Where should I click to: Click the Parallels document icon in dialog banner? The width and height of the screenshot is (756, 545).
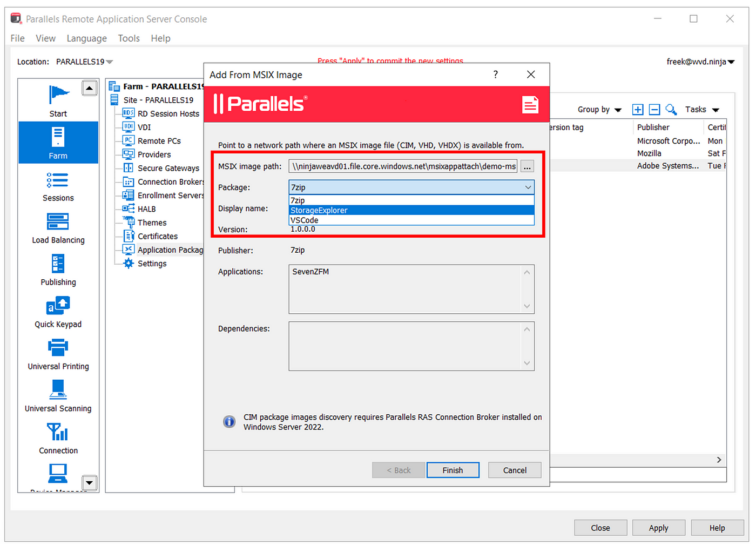pos(530,104)
